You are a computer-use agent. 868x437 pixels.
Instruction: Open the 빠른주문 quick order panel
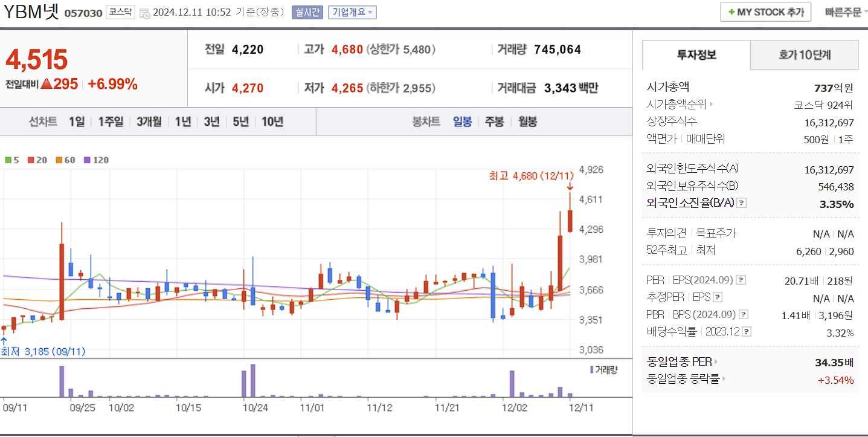tap(844, 11)
